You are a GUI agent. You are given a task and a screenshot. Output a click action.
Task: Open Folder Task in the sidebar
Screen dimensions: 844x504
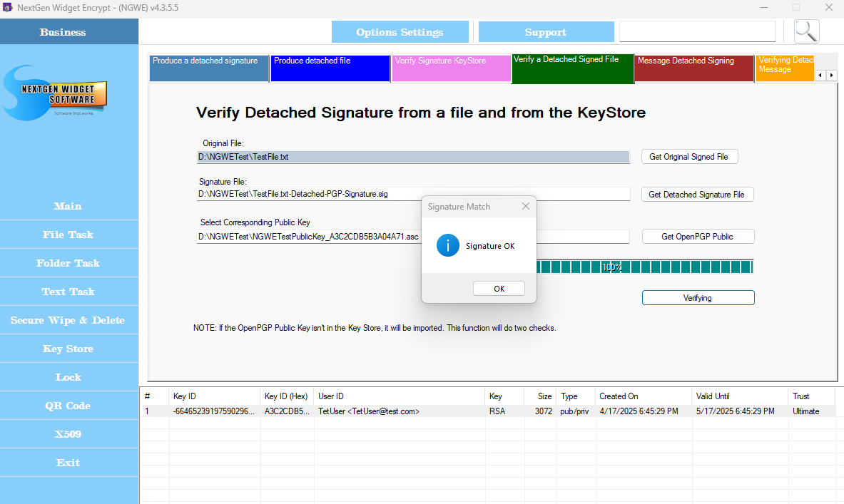tap(69, 263)
